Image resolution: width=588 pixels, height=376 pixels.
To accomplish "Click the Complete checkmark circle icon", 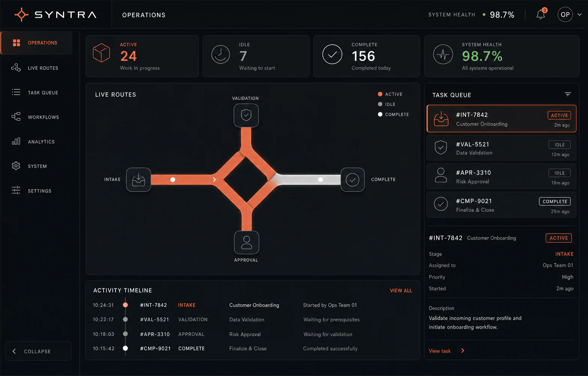I will pyautogui.click(x=332, y=54).
